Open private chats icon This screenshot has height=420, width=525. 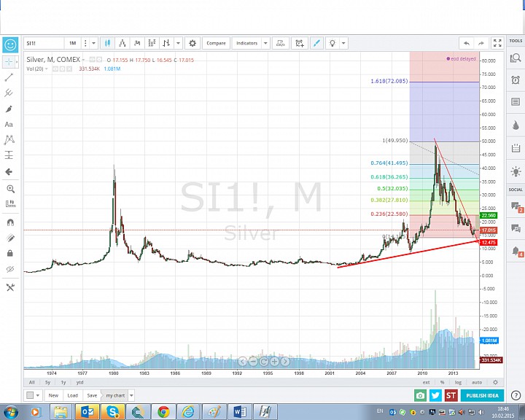click(516, 228)
